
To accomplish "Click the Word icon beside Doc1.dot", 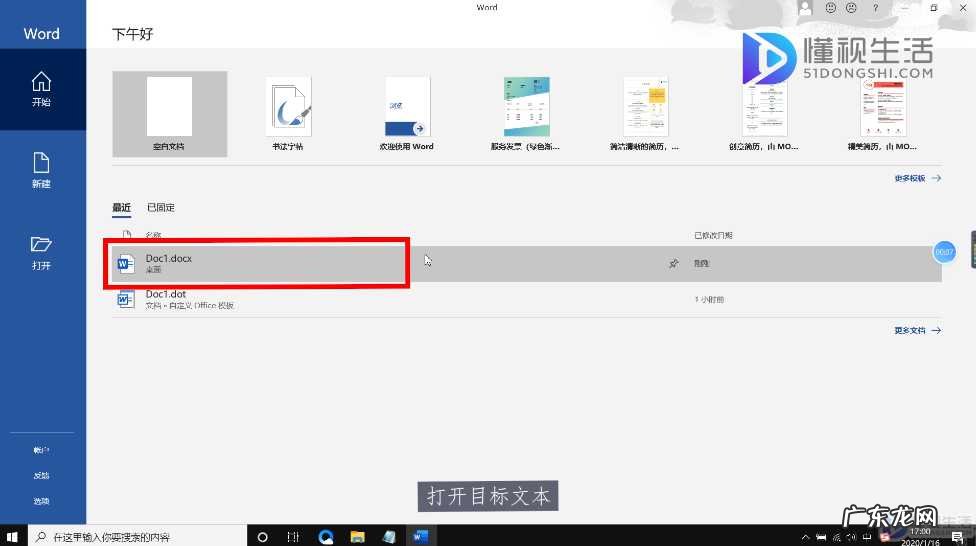I will 126,300.
